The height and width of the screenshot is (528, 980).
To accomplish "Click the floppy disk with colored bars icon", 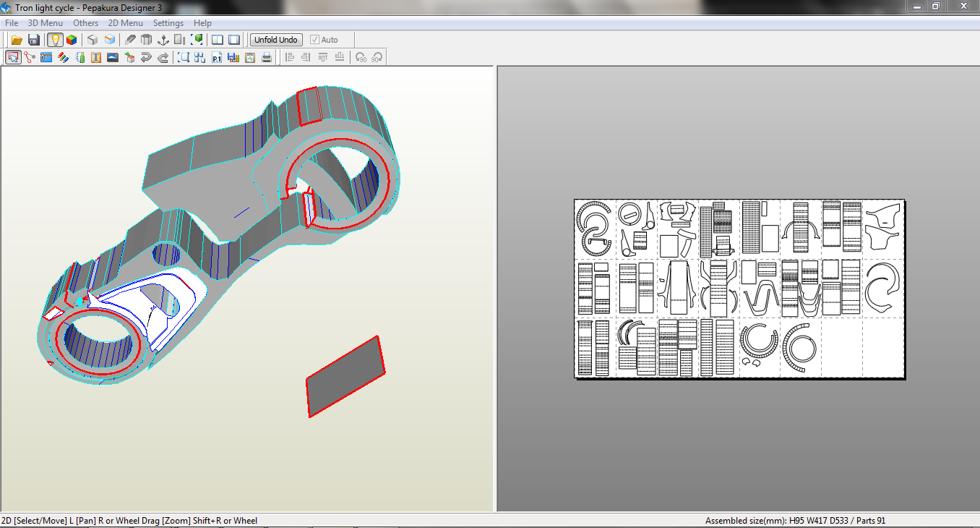I will pyautogui.click(x=233, y=57).
